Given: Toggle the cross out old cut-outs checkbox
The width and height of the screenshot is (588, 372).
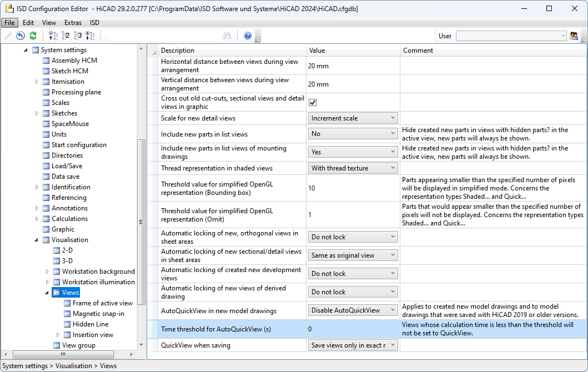Looking at the screenshot, I should click(313, 102).
